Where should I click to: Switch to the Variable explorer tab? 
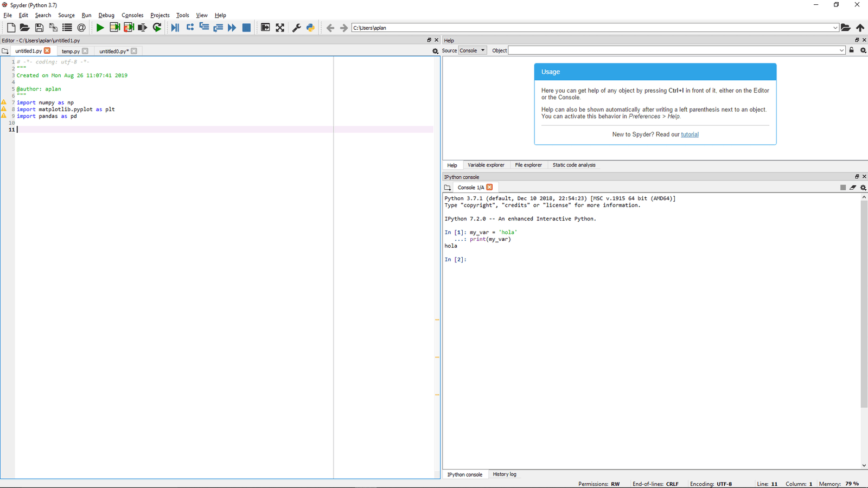coord(486,165)
